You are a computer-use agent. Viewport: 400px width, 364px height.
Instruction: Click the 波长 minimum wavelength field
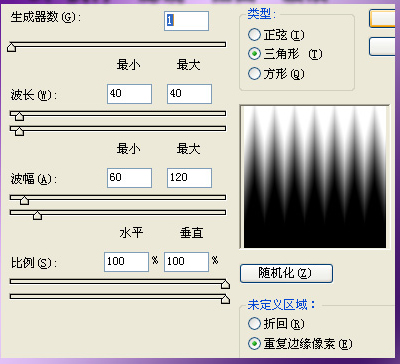129,94
